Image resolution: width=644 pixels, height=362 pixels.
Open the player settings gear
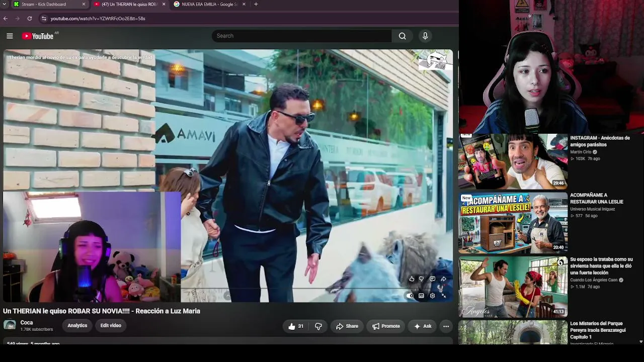[432, 296]
